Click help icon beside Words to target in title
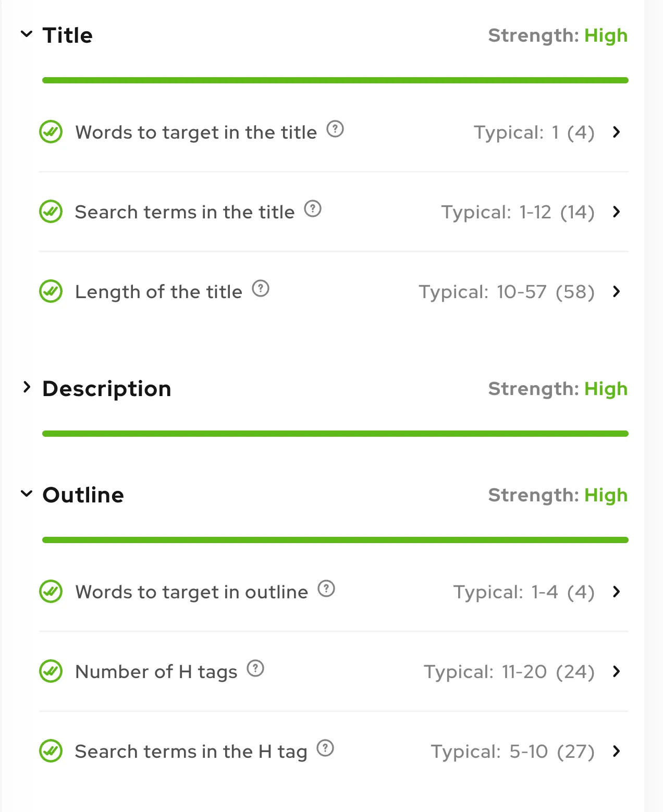This screenshot has width=663, height=812. pos(335,129)
